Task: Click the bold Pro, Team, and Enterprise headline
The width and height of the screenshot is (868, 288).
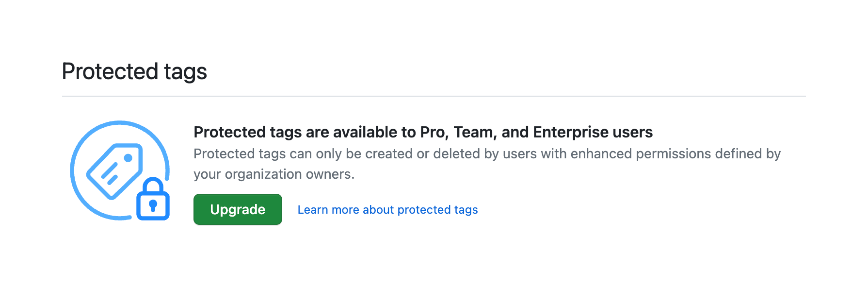Action: click(x=423, y=132)
